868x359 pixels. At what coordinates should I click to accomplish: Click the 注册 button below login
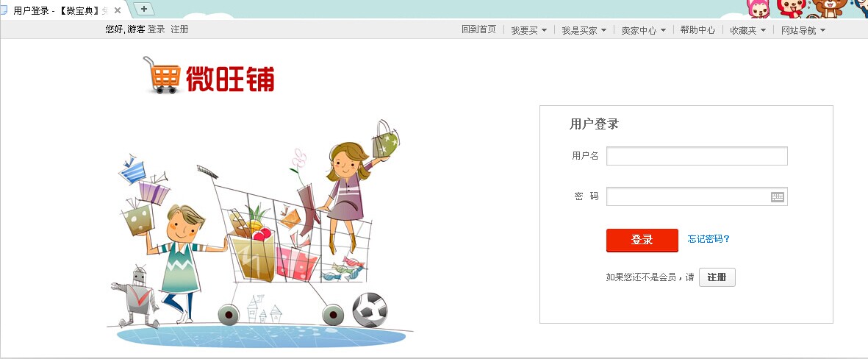tap(717, 277)
